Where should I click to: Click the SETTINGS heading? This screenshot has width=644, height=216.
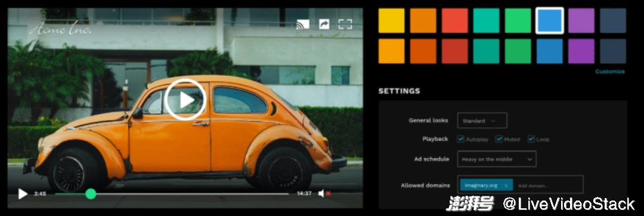[x=399, y=91]
